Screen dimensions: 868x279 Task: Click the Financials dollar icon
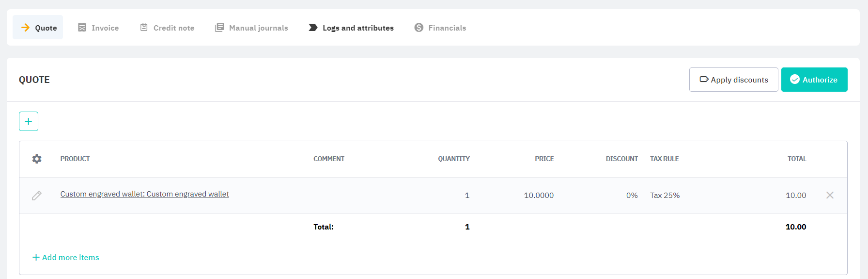[419, 28]
